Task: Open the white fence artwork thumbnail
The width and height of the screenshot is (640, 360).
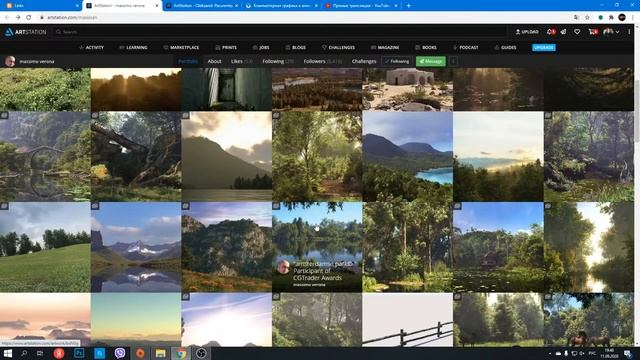Action: [x=407, y=320]
